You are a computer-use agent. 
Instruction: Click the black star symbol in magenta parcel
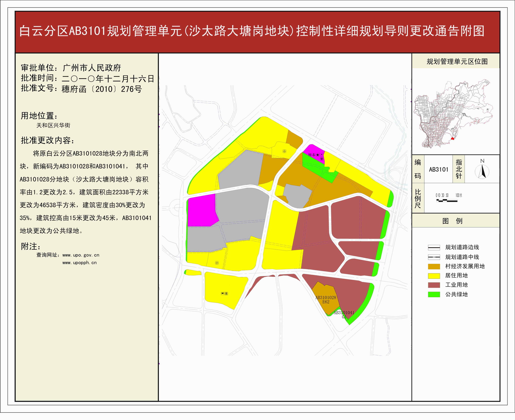click(x=317, y=155)
